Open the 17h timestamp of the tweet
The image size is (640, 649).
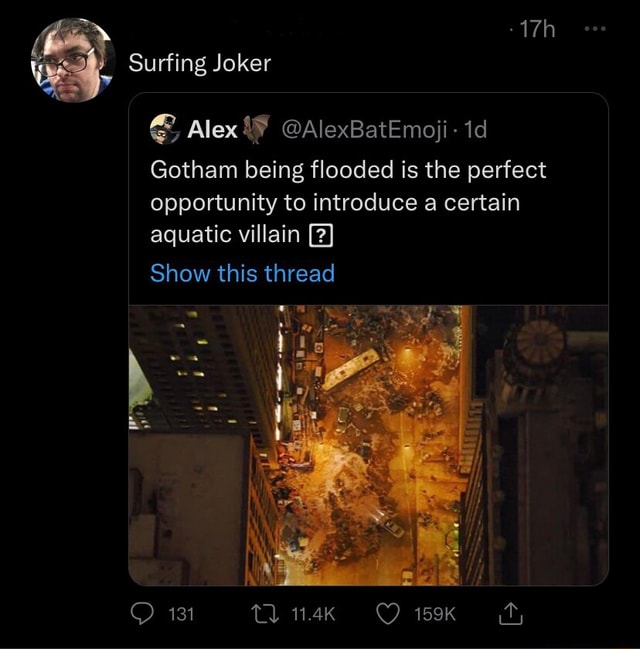(x=537, y=31)
